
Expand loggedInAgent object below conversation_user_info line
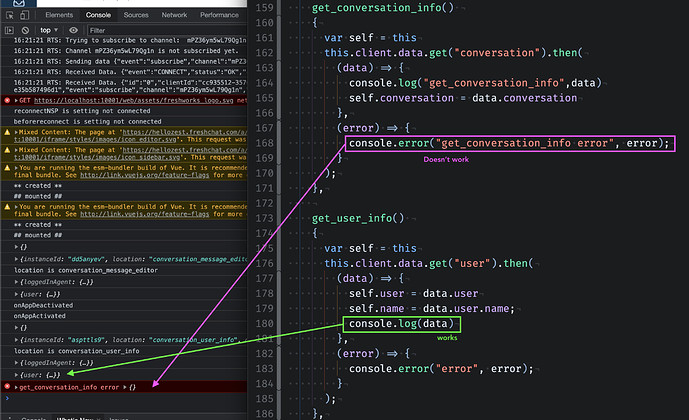coord(16,363)
